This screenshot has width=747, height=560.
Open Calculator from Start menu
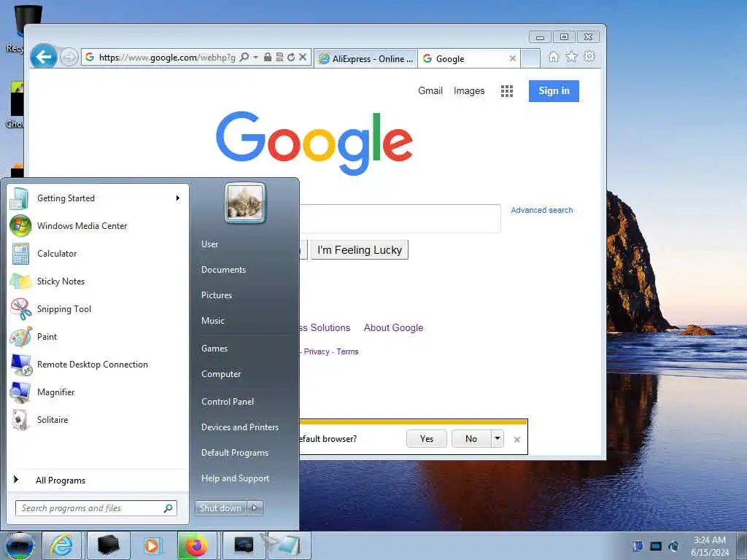(x=98, y=253)
